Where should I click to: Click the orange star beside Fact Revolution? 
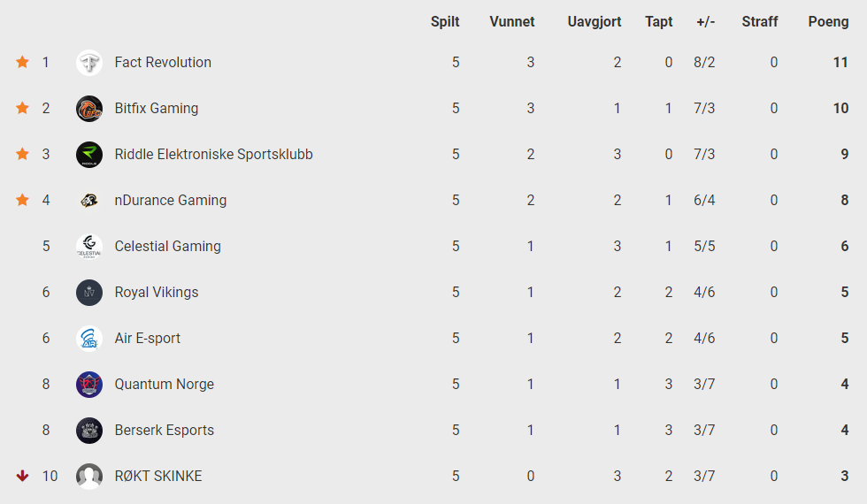[22, 62]
